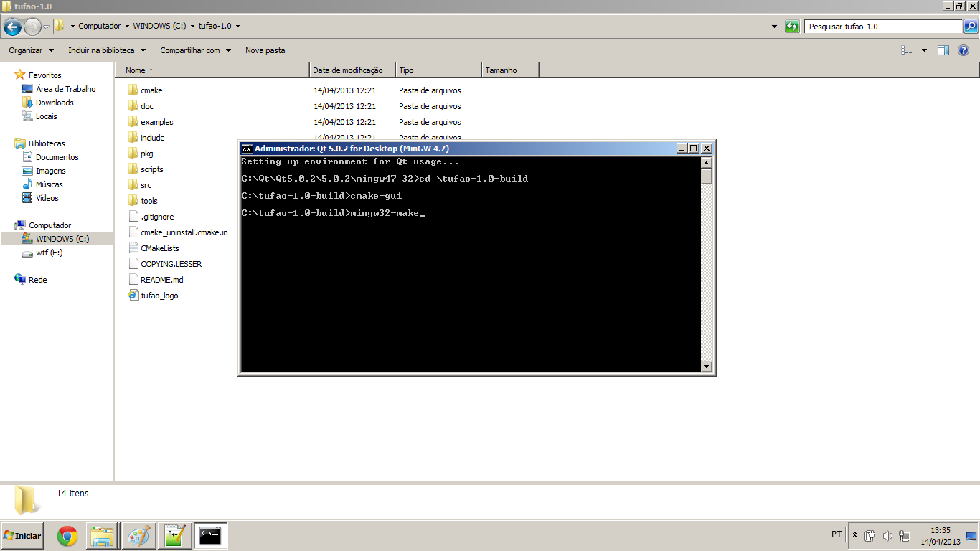Select the cmake folder icon
Image resolution: width=980 pixels, height=551 pixels.
point(133,90)
